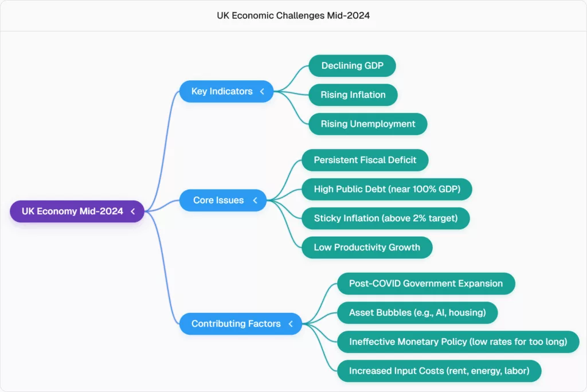The image size is (587, 392).
Task: Click the Core Issues label
Action: coord(218,200)
